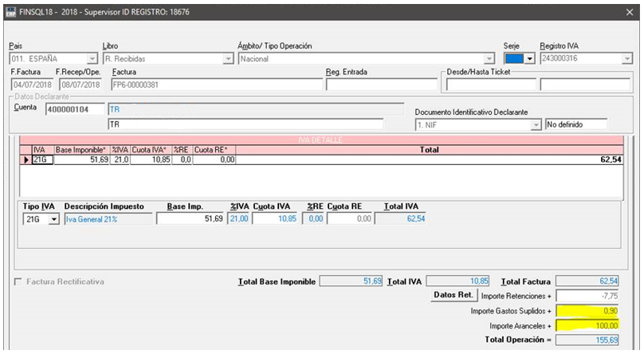Expand Documento Identificativo Declarante NIF dropdown
Viewport: 644px width, 354px height.
coord(536,125)
